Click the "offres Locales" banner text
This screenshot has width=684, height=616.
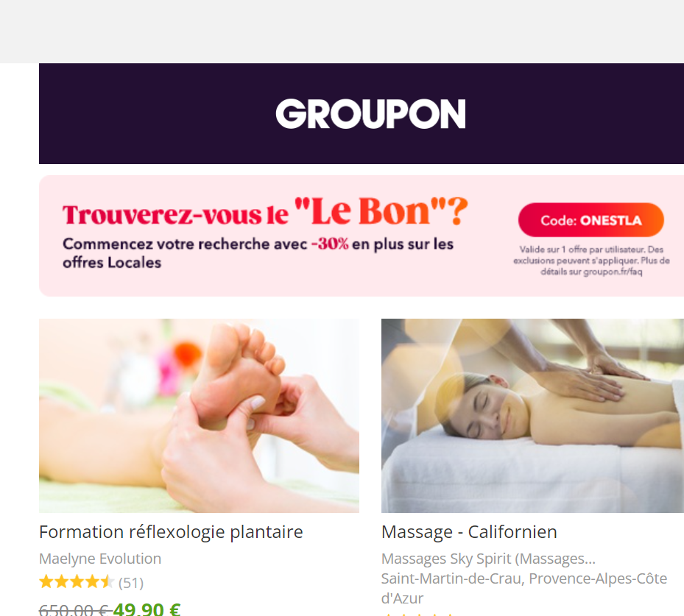pos(112,263)
